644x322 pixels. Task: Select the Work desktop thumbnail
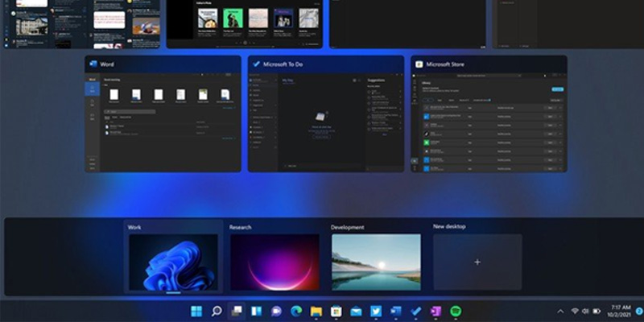point(173,262)
